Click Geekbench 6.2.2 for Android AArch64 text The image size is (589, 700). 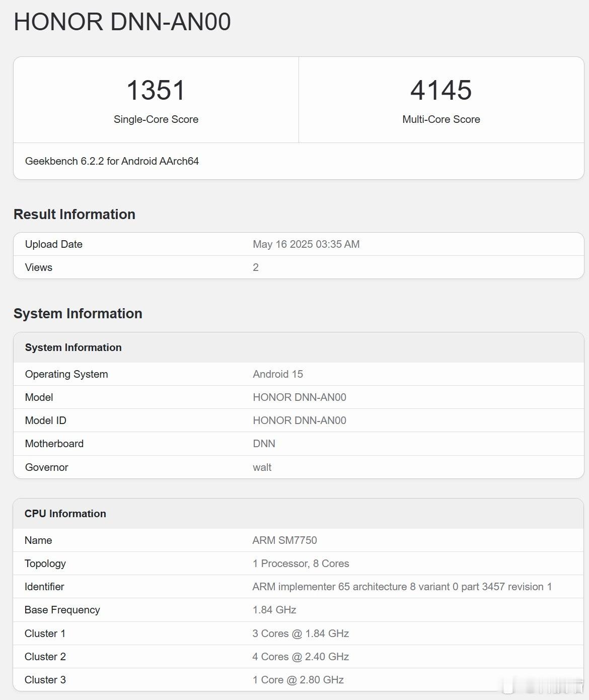tap(112, 161)
